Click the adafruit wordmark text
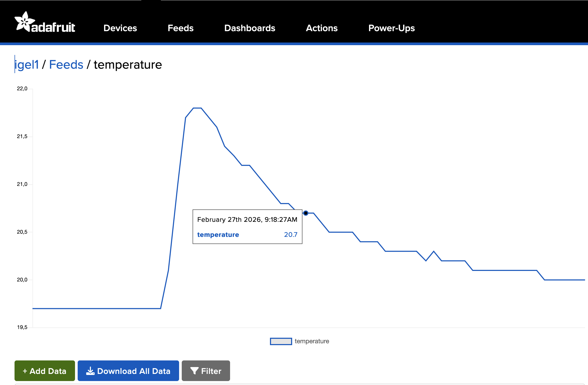This screenshot has height=385, width=588. (x=53, y=27)
